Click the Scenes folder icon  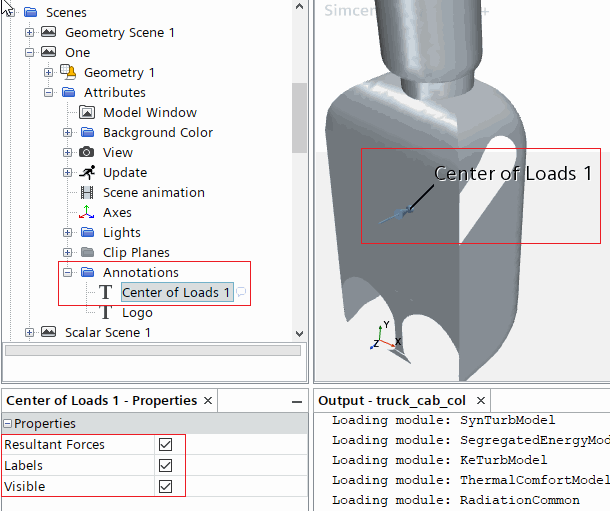click(30, 12)
